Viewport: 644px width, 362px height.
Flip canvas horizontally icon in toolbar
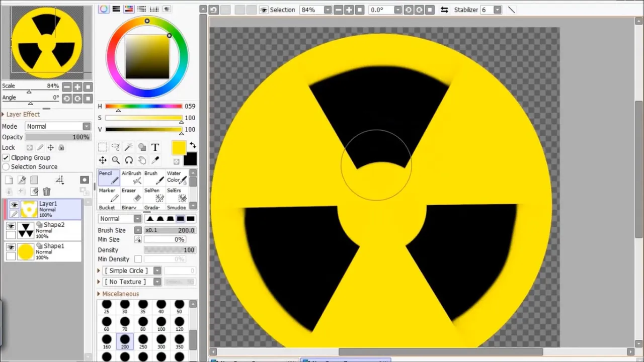pos(444,10)
